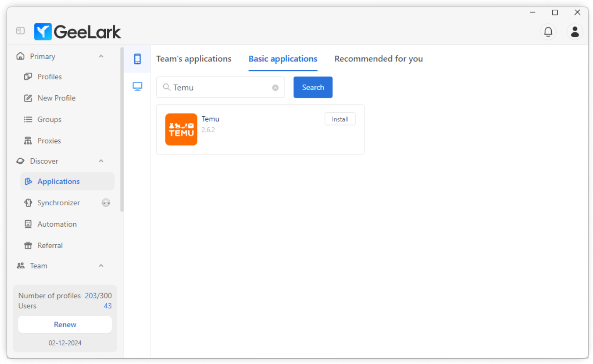Maximize the GeeLark window
The height and width of the screenshot is (364, 593).
click(555, 12)
